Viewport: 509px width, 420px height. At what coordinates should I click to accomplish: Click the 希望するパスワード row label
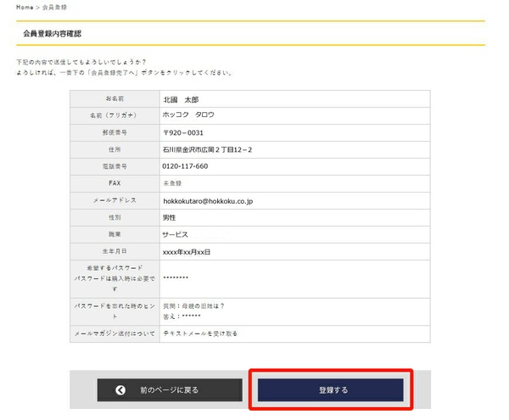115,278
